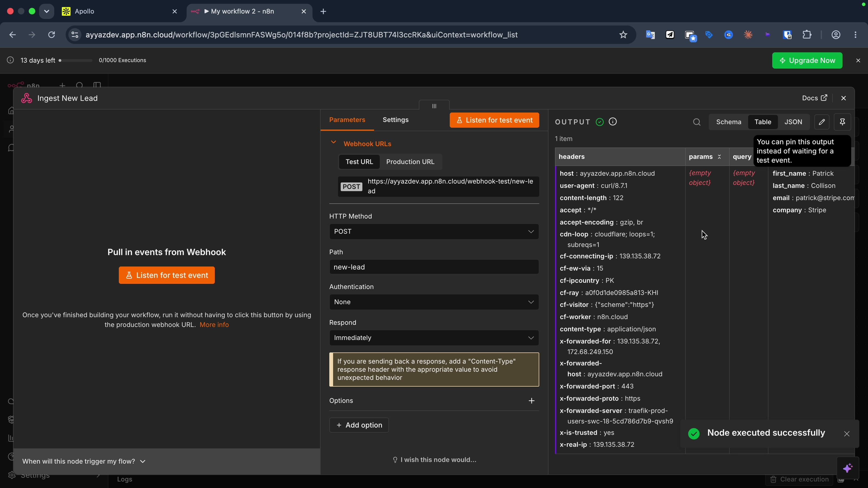Open the browser profile icon
The height and width of the screenshot is (488, 868).
[836, 35]
